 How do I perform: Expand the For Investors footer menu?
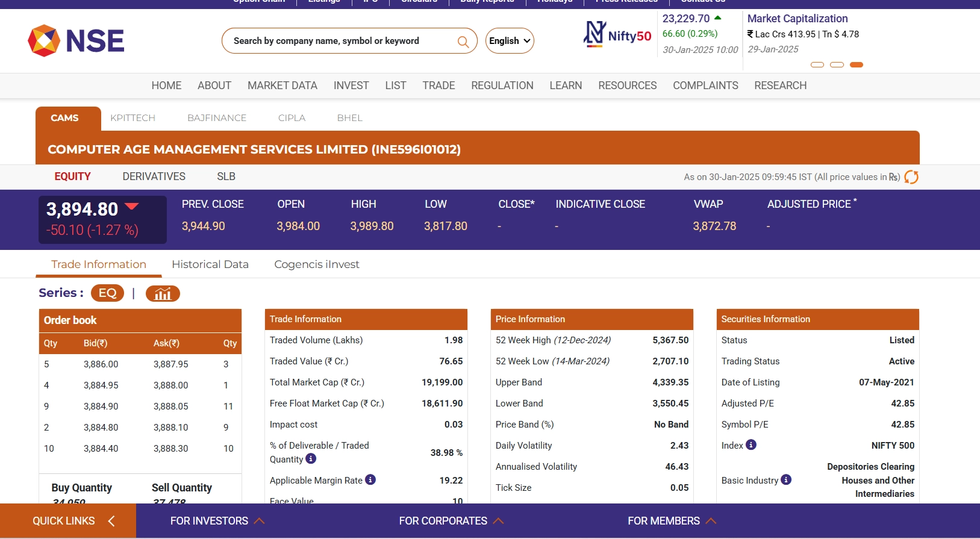point(217,521)
